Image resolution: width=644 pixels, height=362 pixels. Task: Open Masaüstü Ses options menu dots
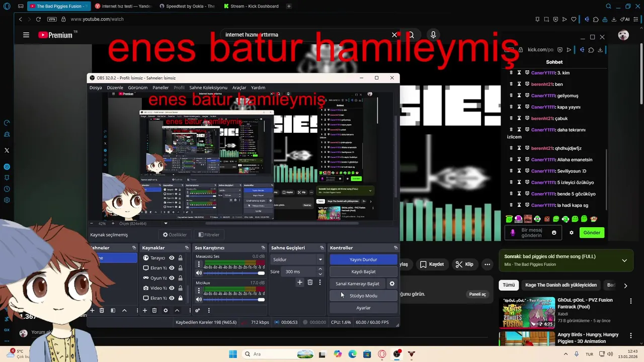tap(199, 264)
